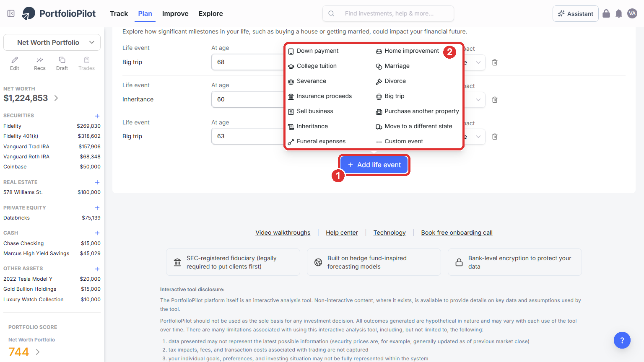
Task: Select Home improvement event
Action: pos(408,51)
